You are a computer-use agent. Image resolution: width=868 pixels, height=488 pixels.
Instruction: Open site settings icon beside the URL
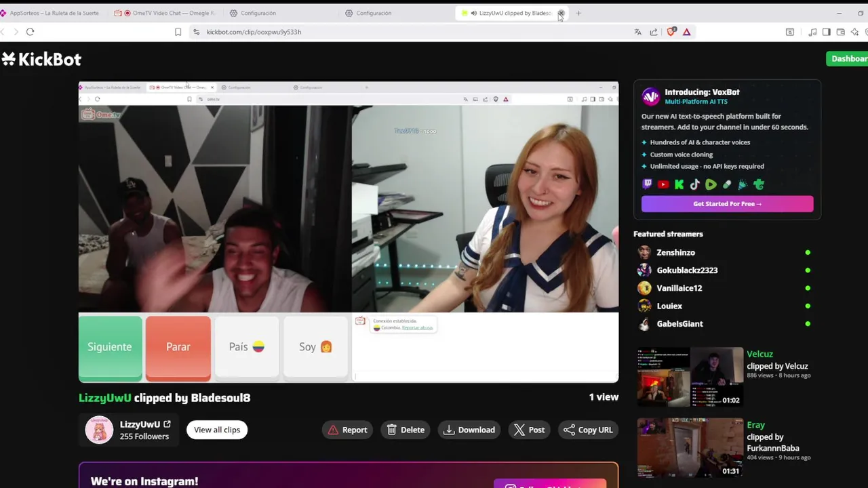coord(196,32)
